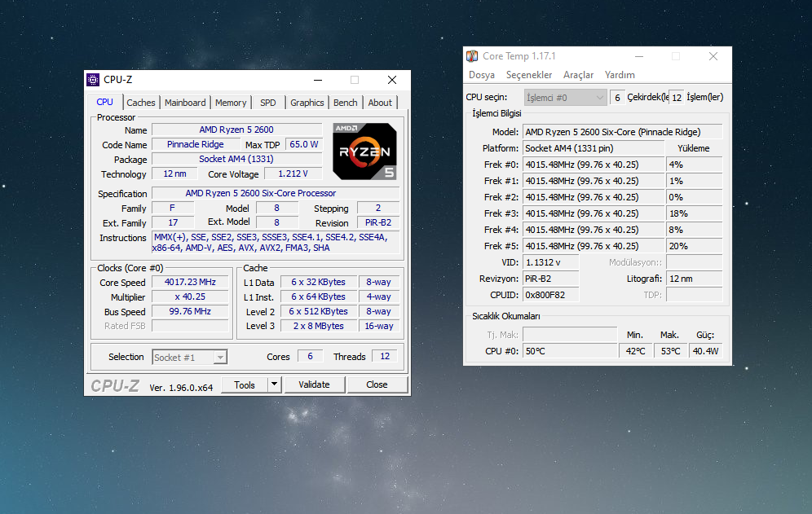Click the Technology value 12 nm in CPU-Z
Image resolution: width=812 pixels, height=514 pixels.
[175, 174]
